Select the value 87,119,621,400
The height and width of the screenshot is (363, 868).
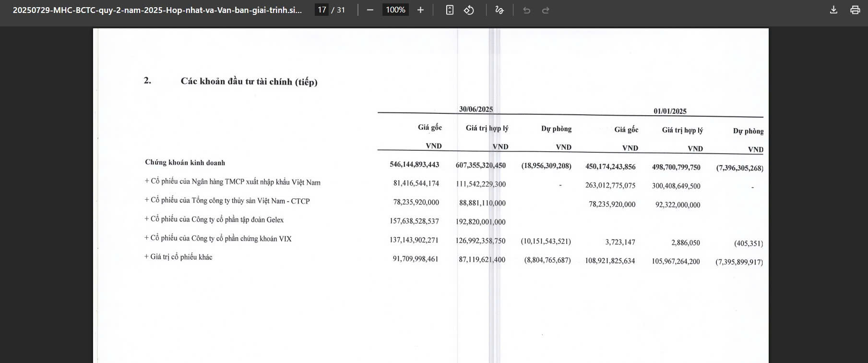(482, 259)
